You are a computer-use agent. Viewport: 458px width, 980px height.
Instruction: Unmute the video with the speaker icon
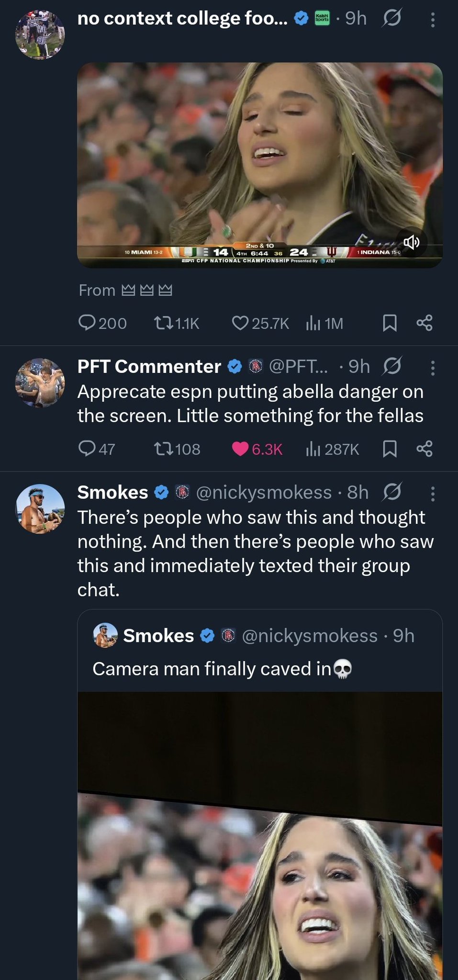(411, 243)
